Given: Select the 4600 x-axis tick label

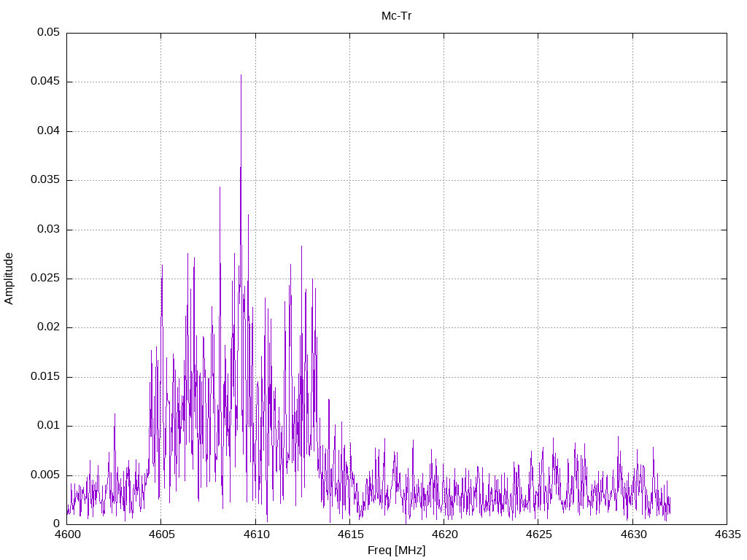Looking at the screenshot, I should (x=66, y=534).
